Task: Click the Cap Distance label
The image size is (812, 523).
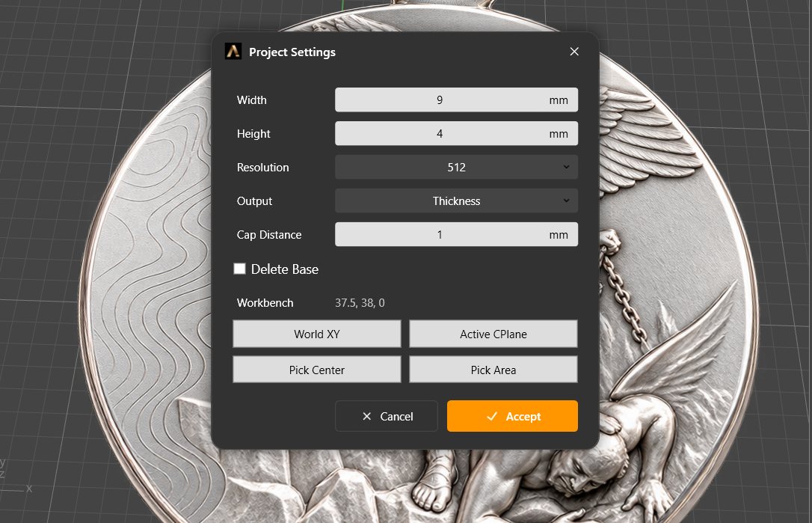Action: [269, 235]
